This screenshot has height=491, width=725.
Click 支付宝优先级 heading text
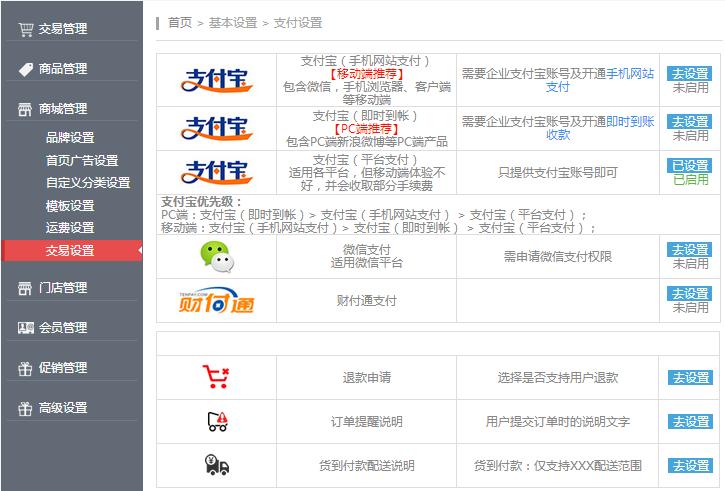coord(202,202)
